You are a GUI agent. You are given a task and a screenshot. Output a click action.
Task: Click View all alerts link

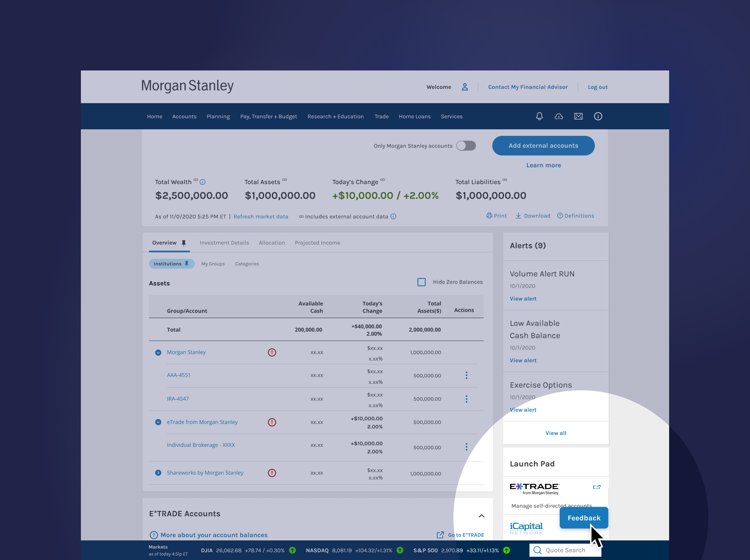[x=556, y=433]
